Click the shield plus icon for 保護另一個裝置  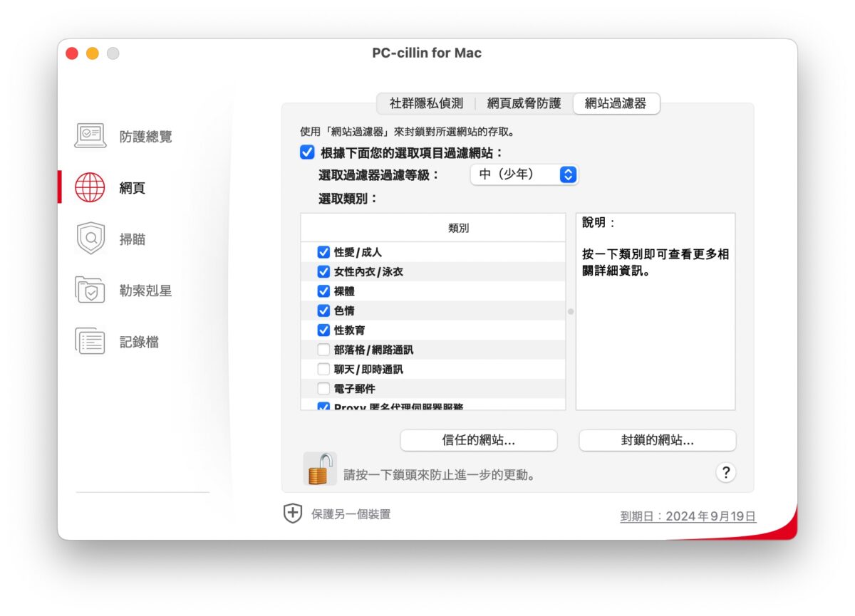pyautogui.click(x=293, y=513)
